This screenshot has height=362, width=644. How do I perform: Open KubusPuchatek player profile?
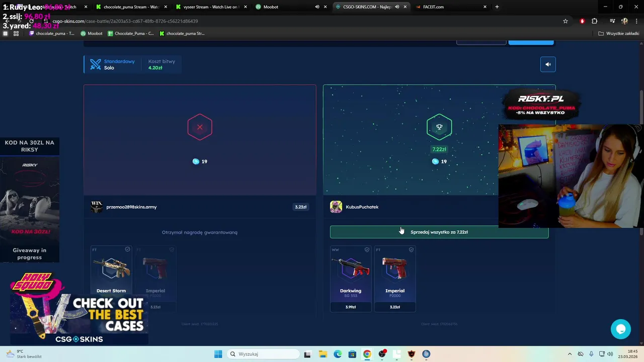point(355,207)
